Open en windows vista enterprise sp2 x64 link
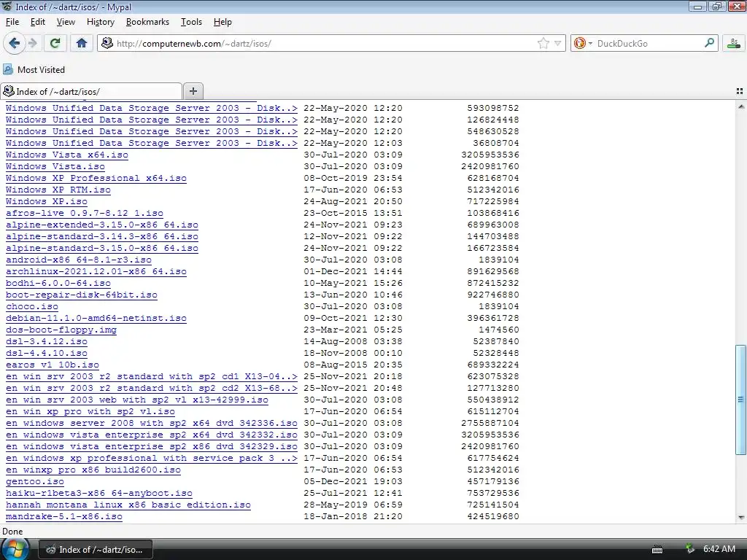The height and width of the screenshot is (560, 747). point(152,435)
